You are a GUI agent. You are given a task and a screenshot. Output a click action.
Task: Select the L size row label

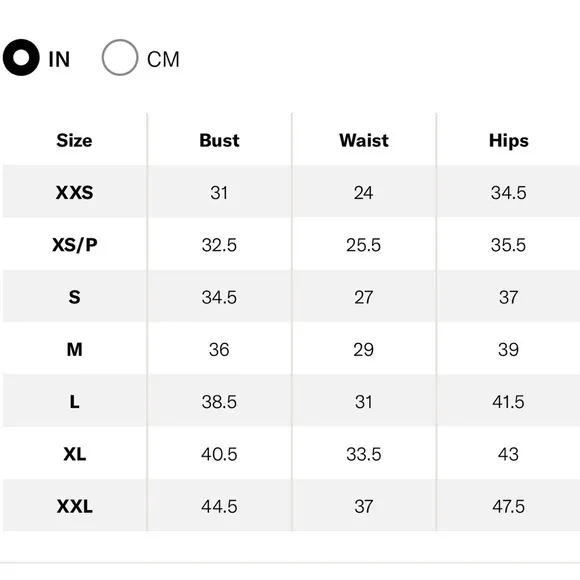(x=74, y=402)
